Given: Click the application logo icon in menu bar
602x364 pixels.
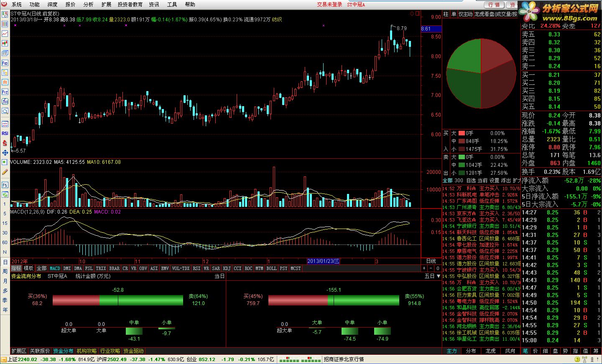Looking at the screenshot, I should click(5, 4).
